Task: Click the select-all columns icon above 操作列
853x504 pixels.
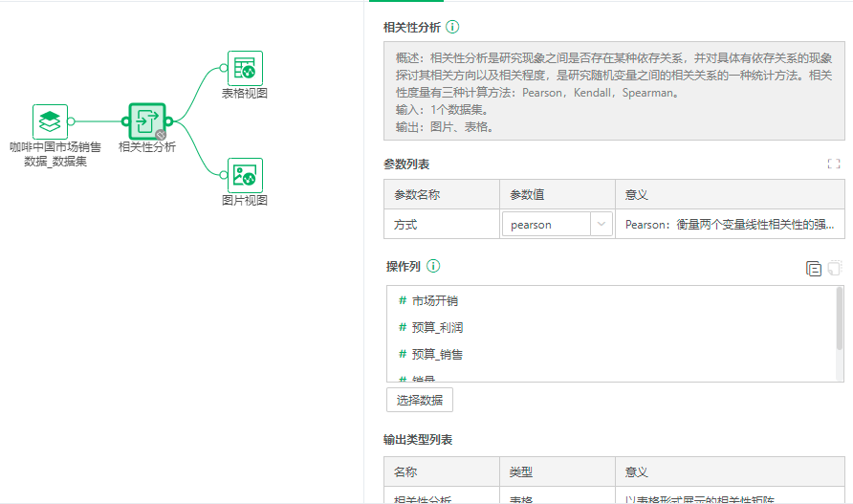Action: pos(814,269)
